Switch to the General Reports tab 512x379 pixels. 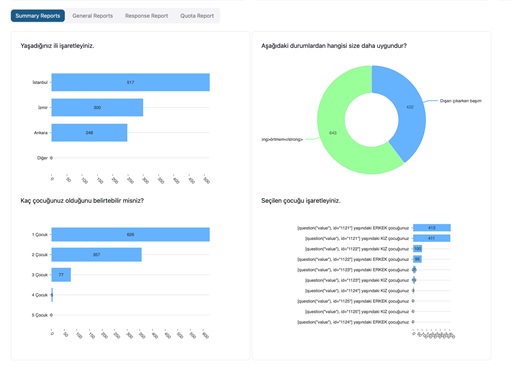pyautogui.click(x=93, y=16)
